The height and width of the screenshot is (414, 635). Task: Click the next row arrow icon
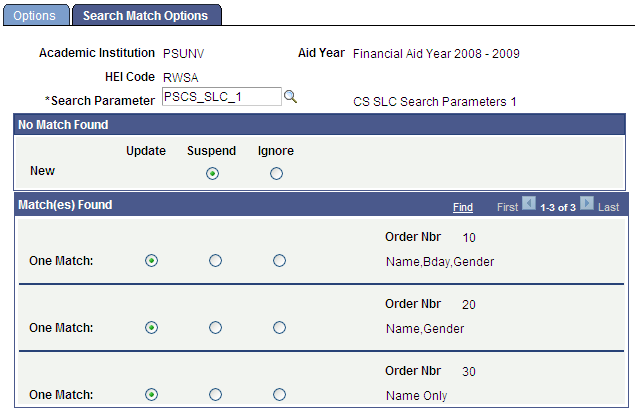(587, 206)
